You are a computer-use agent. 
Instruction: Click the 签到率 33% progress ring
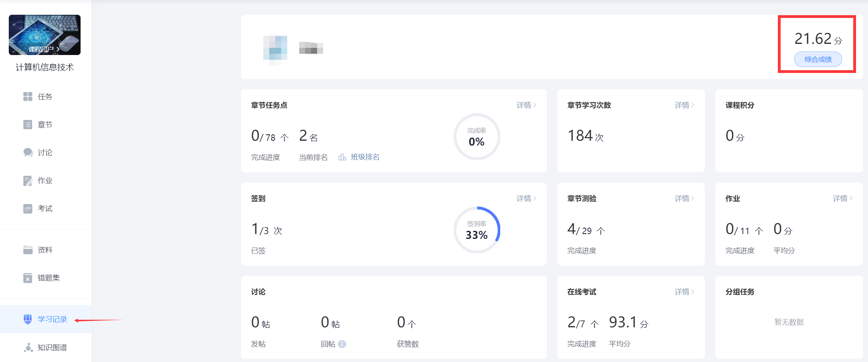pos(477,230)
